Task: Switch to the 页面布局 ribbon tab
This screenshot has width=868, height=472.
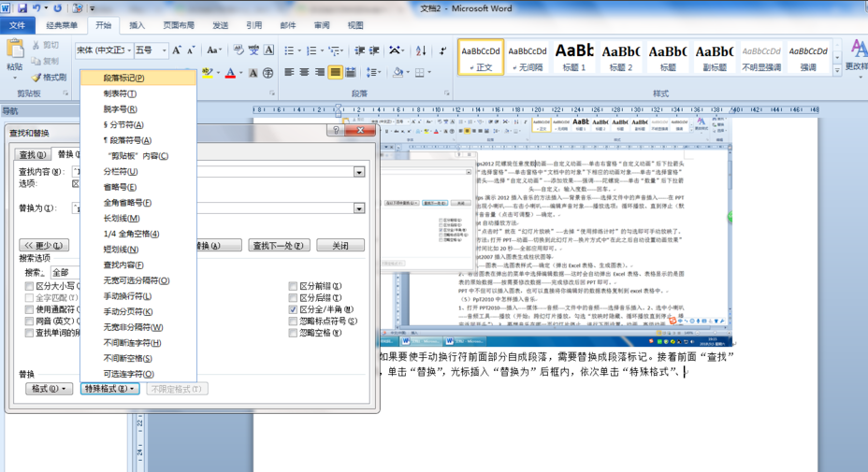Action: 179,25
